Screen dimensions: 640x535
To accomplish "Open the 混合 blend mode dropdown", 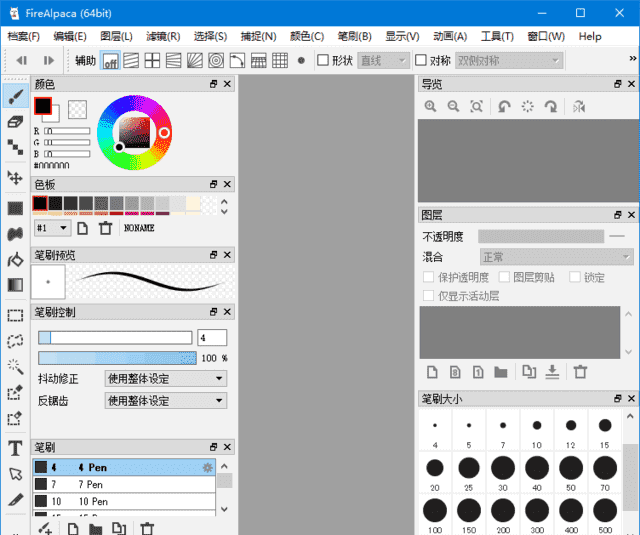I will (557, 257).
